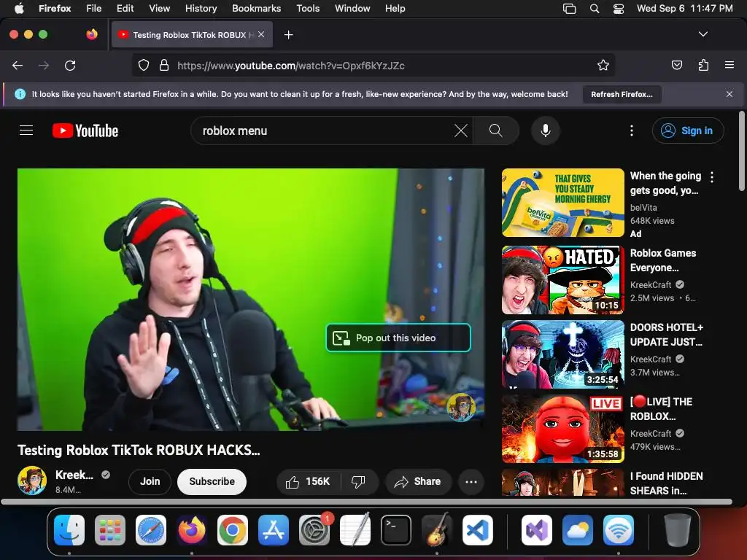Click the Join button

coord(150,482)
